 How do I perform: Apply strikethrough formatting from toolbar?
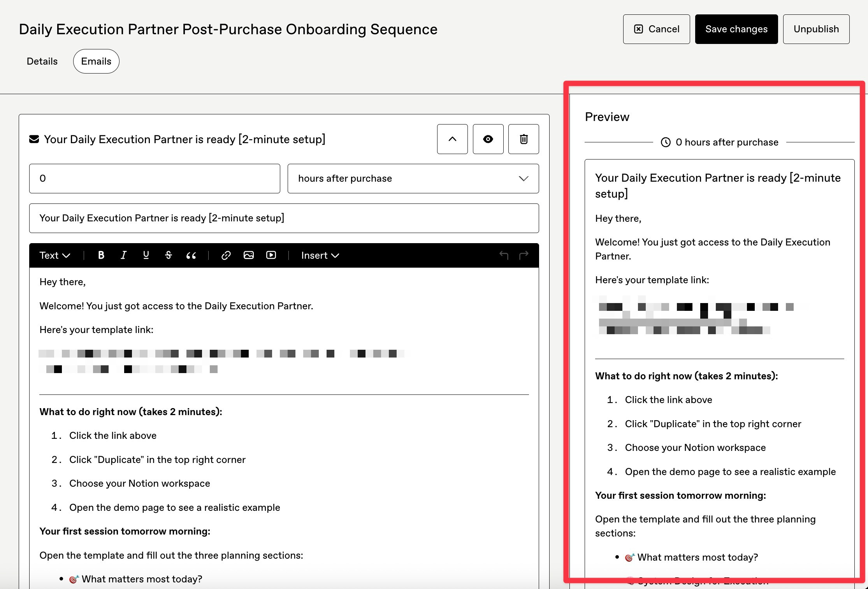pos(168,255)
